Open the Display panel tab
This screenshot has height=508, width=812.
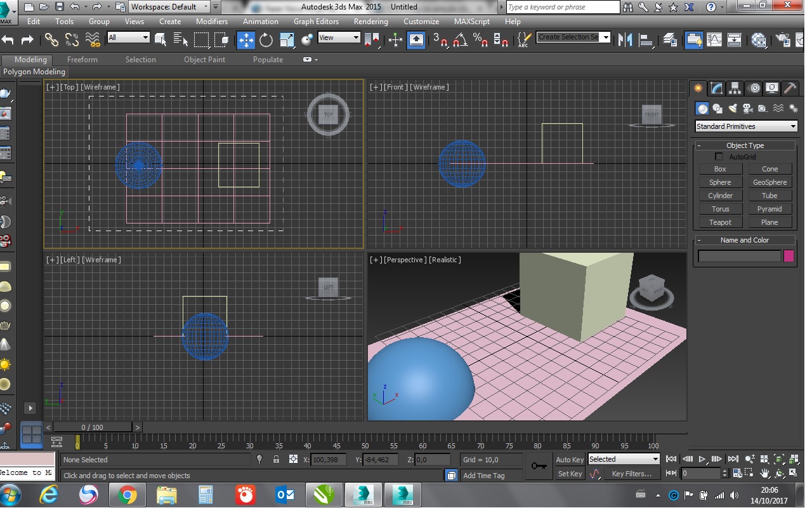[x=772, y=88]
